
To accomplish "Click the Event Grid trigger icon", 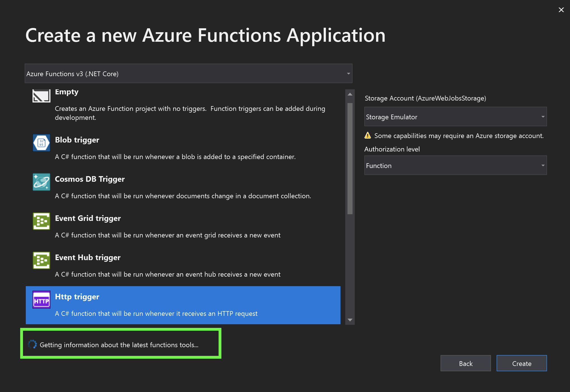I will [41, 221].
